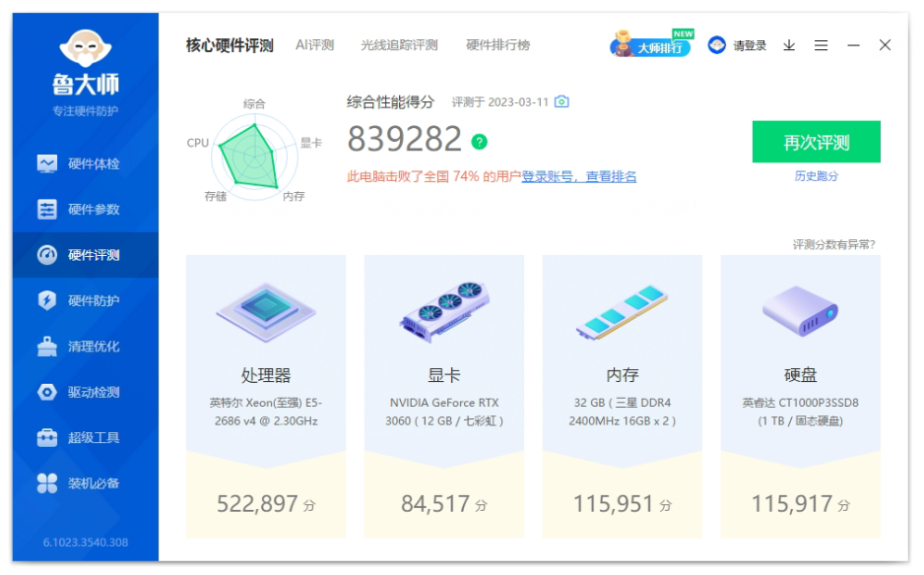Click the overall score 839282
The image size is (924, 575).
(x=404, y=139)
